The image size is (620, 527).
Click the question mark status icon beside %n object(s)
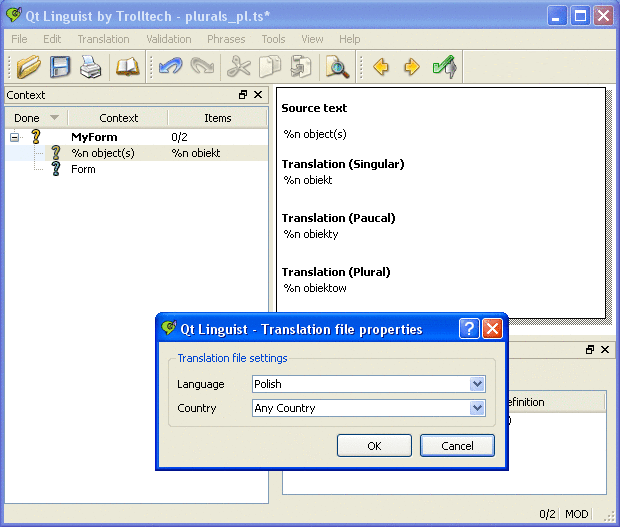pyautogui.click(x=56, y=153)
